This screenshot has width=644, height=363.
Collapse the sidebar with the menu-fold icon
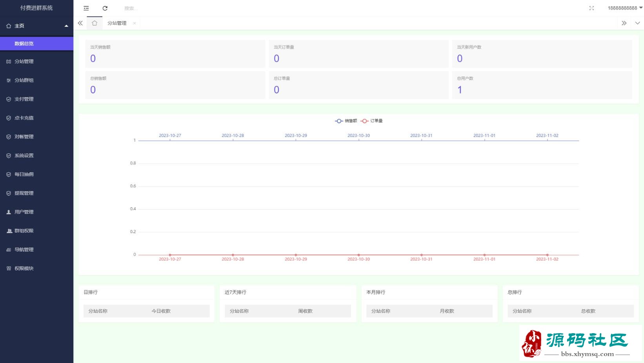(86, 8)
